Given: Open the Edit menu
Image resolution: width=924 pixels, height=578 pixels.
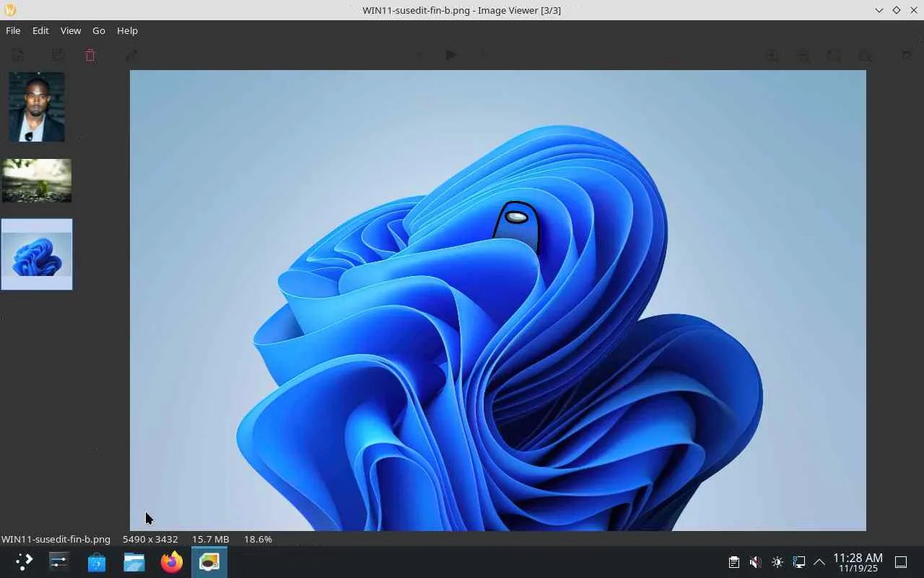Looking at the screenshot, I should (x=40, y=30).
